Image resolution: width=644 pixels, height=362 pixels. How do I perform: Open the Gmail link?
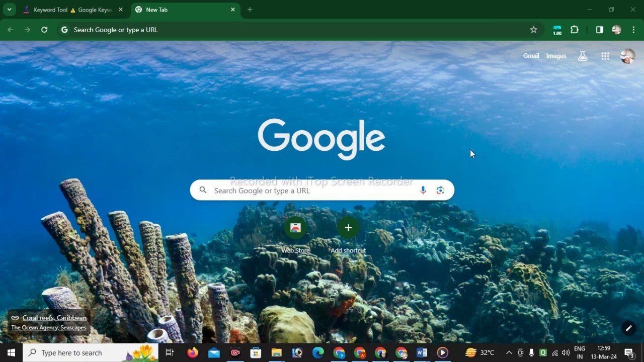point(531,56)
